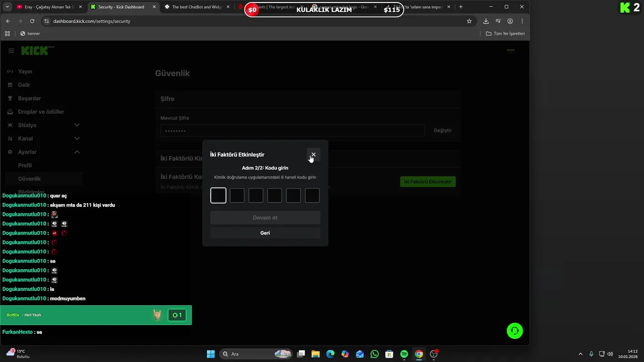This screenshot has width=644, height=362.
Task: Click the Gelir icon in sidebar
Action: click(x=10, y=85)
